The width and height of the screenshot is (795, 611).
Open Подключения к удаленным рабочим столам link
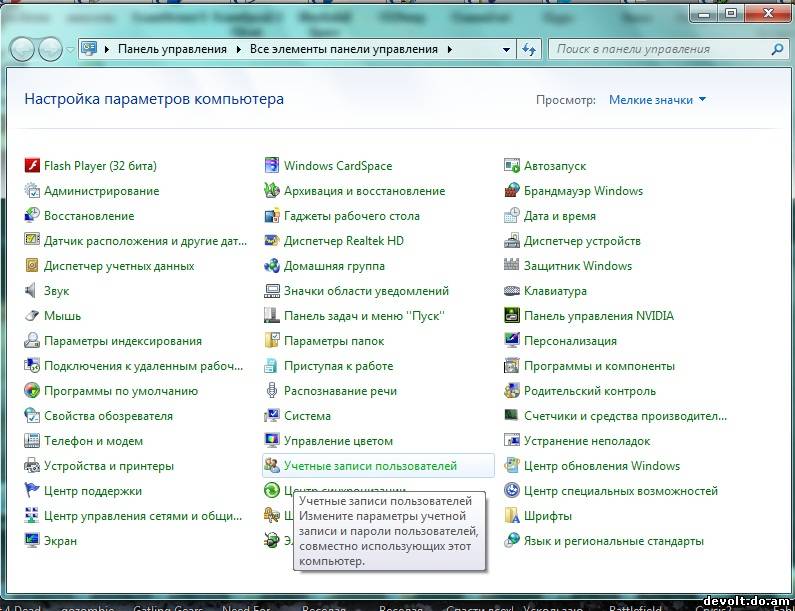click(x=143, y=366)
